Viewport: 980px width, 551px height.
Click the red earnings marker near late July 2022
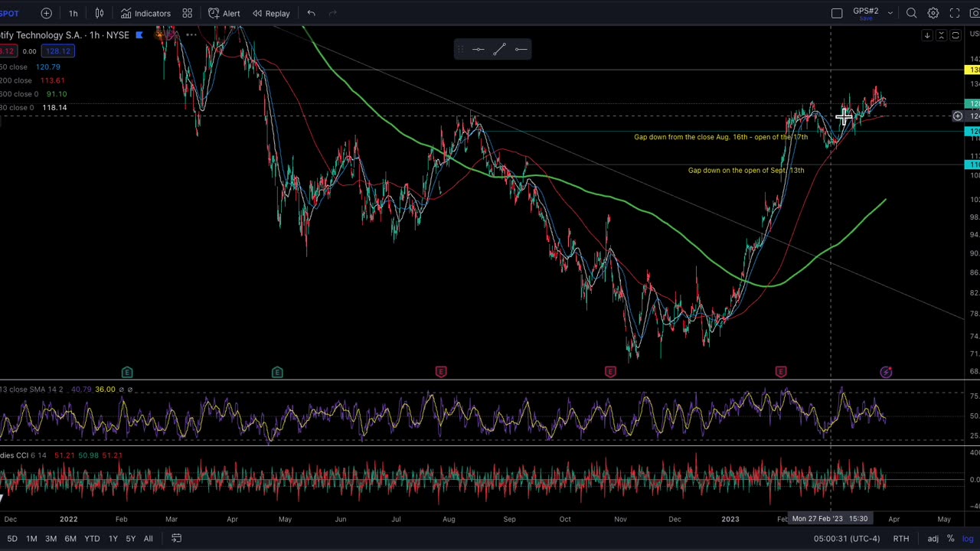click(441, 372)
